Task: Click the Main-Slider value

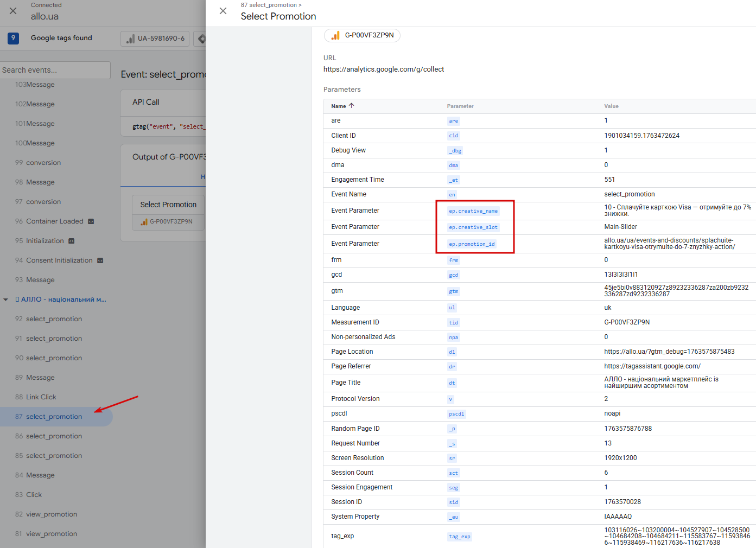Action: [621, 227]
